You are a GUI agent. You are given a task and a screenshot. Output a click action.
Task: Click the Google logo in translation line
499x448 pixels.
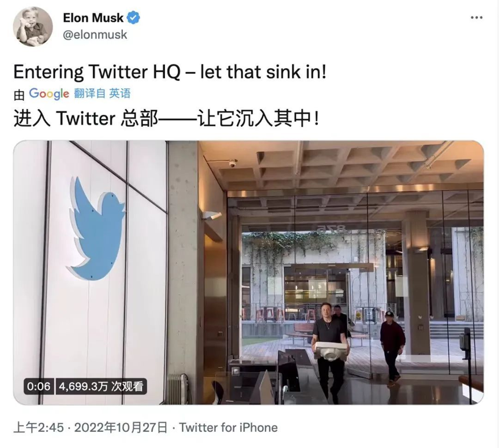coord(48,93)
